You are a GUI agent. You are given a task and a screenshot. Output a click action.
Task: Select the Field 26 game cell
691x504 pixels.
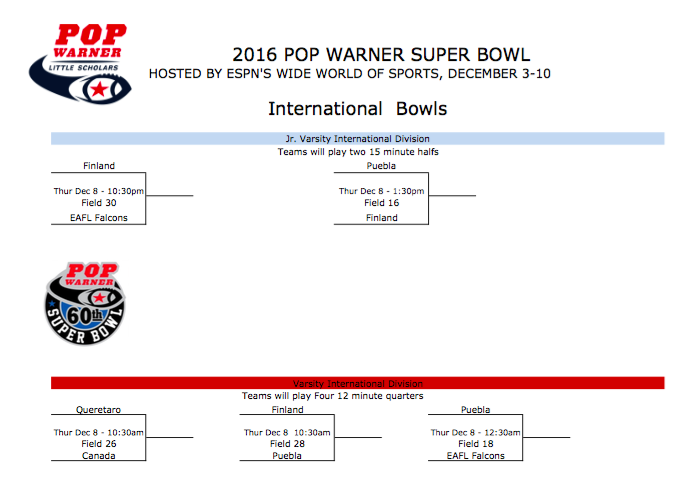98,444
